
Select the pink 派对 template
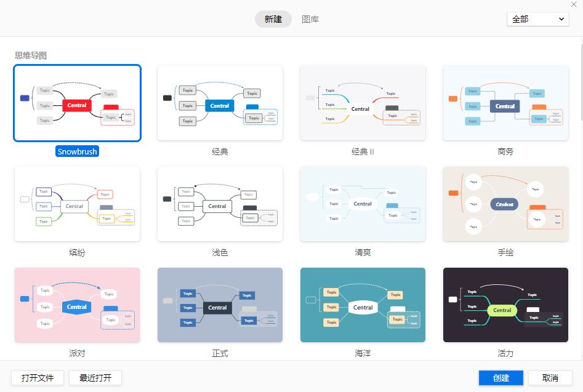click(77, 305)
